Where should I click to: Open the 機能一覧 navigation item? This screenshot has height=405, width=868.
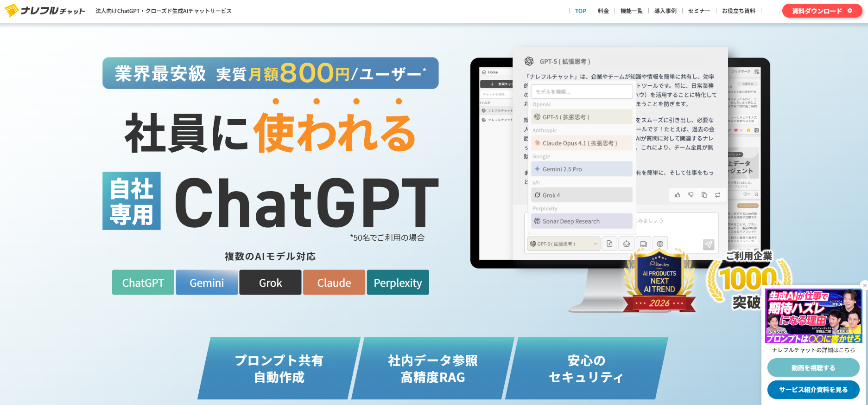click(x=631, y=11)
